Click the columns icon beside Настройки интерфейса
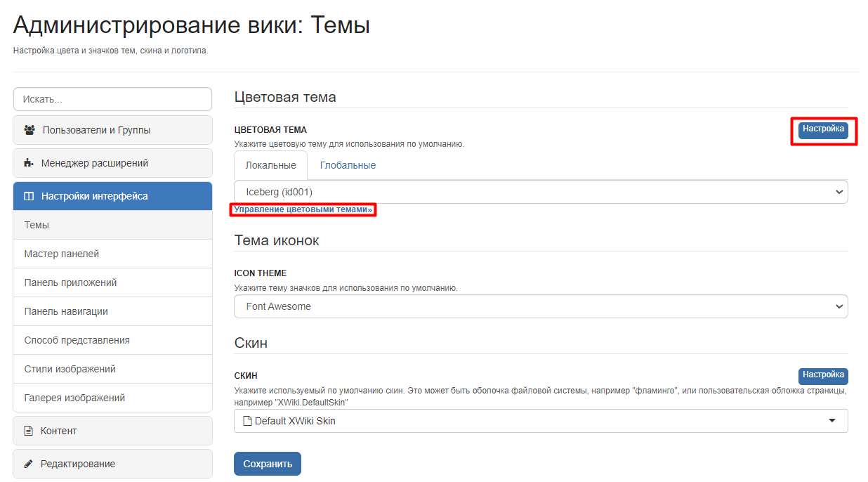 (x=29, y=196)
